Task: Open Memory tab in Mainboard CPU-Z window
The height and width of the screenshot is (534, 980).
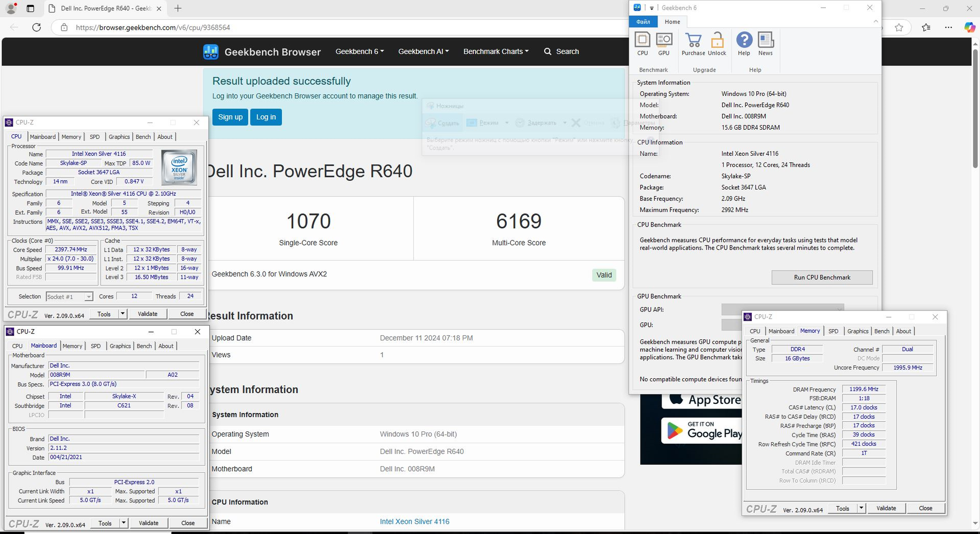Action: [x=72, y=346]
